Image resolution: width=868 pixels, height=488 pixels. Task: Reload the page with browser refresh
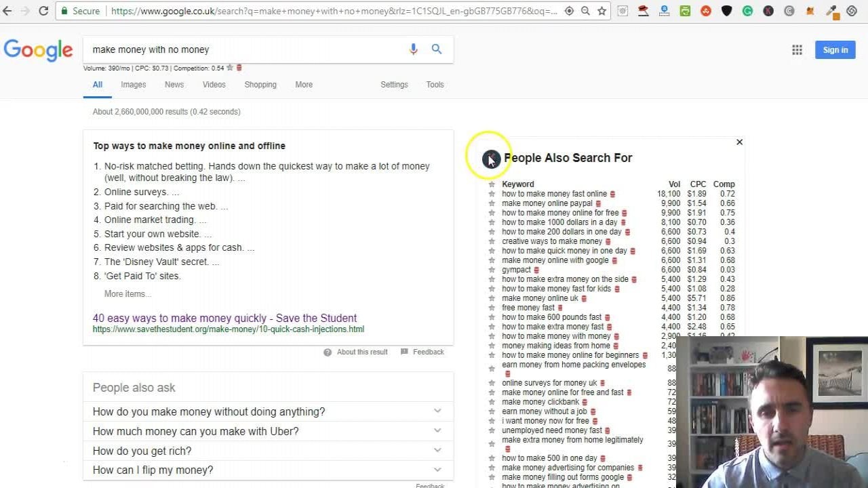(x=43, y=11)
